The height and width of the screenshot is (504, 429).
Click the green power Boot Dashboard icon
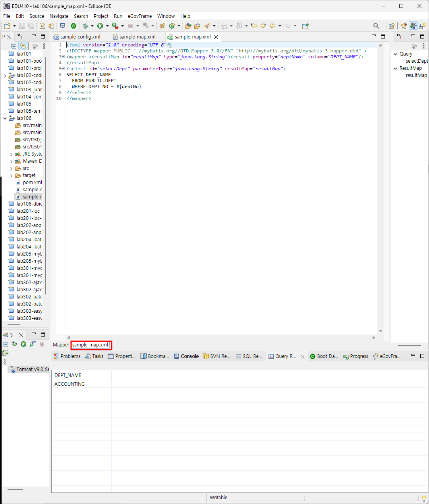coord(73,26)
